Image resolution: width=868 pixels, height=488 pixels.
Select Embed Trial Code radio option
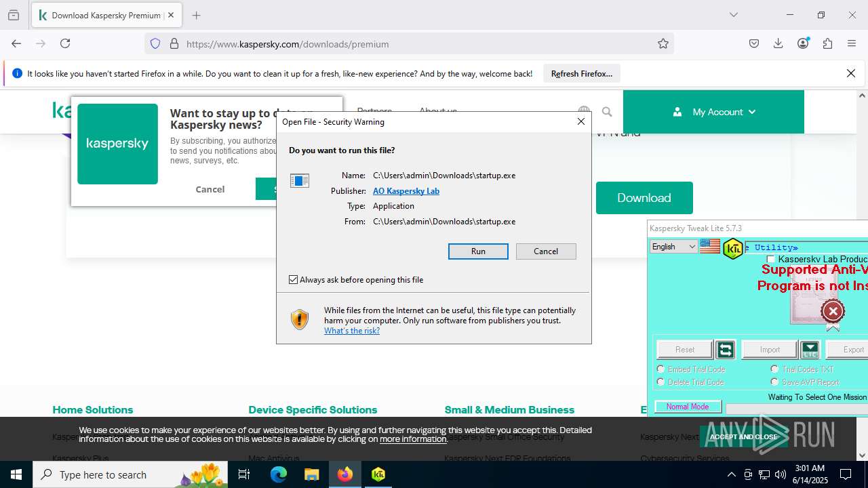tap(660, 369)
